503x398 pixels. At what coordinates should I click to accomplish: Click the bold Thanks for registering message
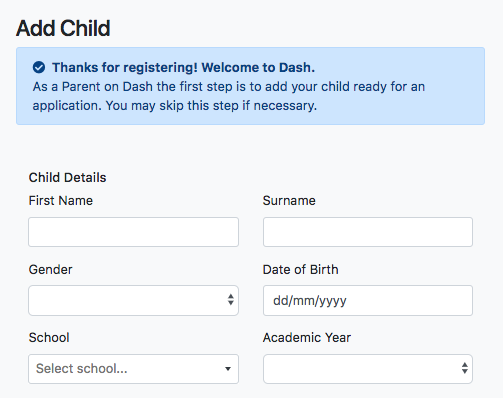point(183,68)
